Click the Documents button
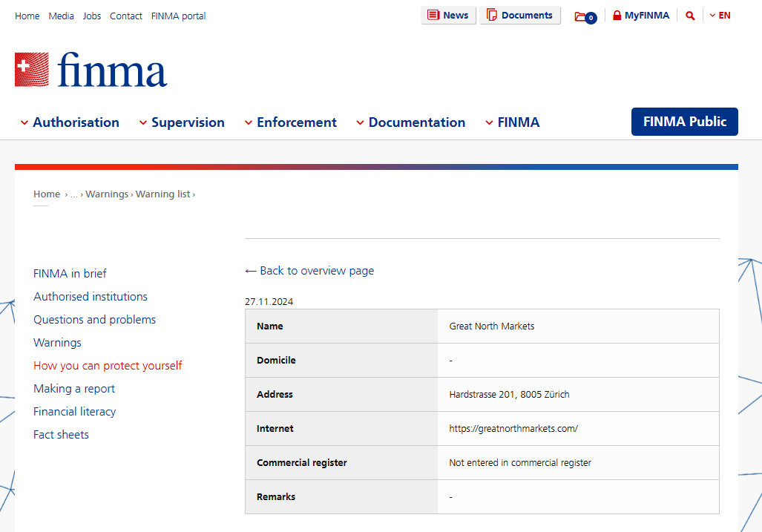The height and width of the screenshot is (532, 762). (519, 15)
